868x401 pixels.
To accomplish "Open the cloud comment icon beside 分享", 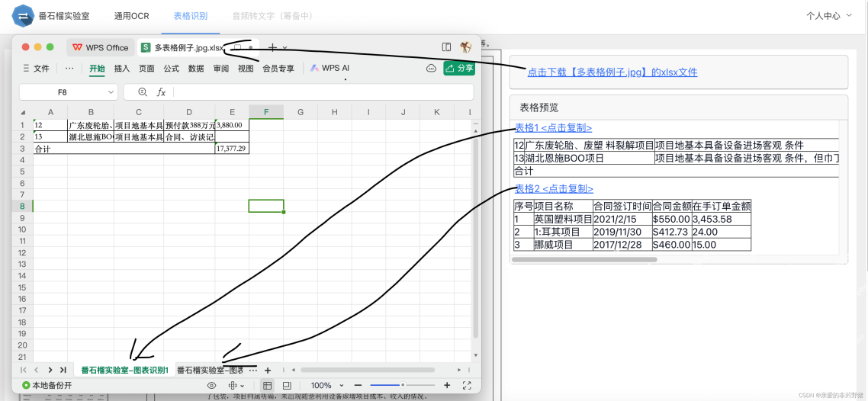I will click(x=431, y=69).
